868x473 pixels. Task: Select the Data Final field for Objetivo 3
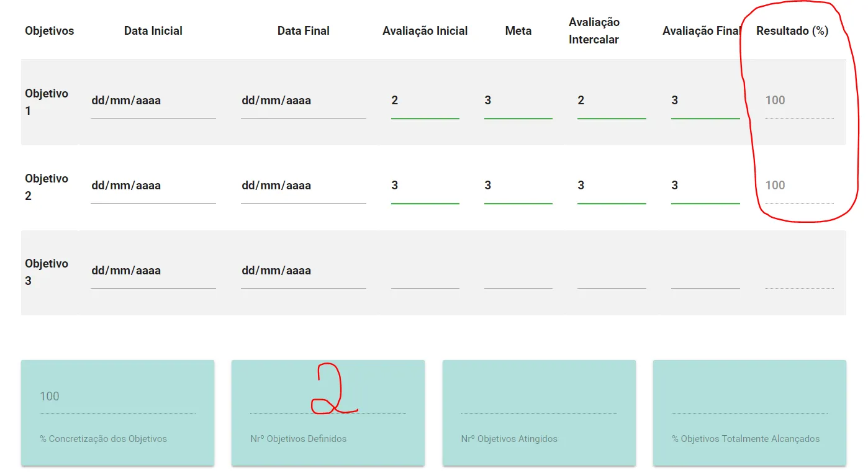[303, 271]
